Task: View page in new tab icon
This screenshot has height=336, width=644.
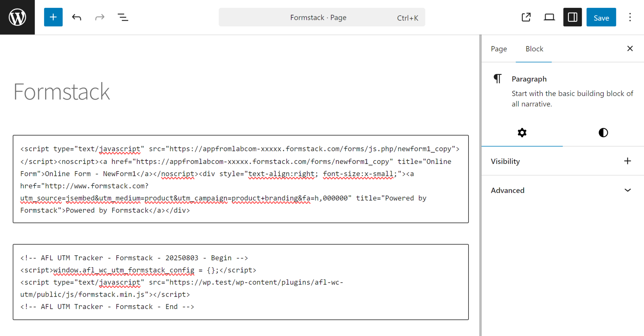Action: pyautogui.click(x=526, y=17)
